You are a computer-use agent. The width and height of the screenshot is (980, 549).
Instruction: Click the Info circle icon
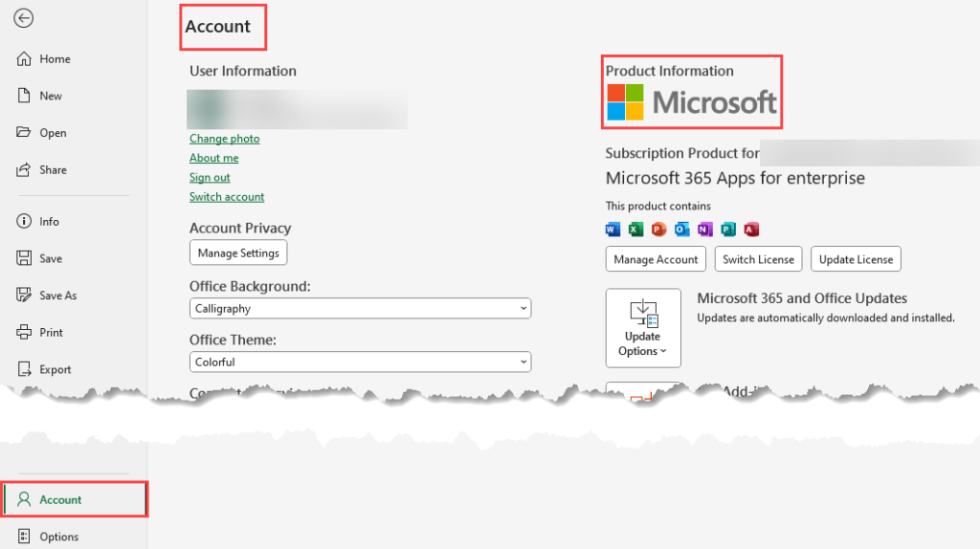[24, 221]
